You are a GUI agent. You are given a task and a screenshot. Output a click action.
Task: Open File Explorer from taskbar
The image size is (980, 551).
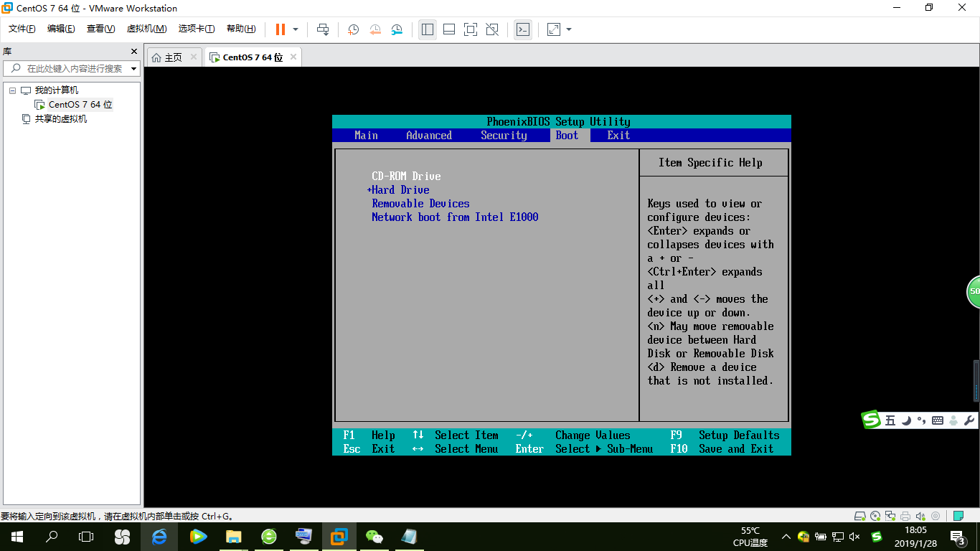[233, 536]
